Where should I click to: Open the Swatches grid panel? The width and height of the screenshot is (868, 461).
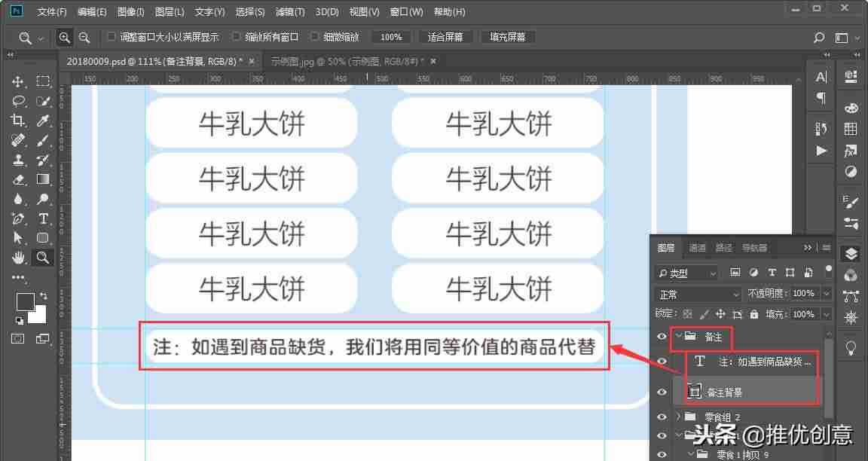(851, 129)
